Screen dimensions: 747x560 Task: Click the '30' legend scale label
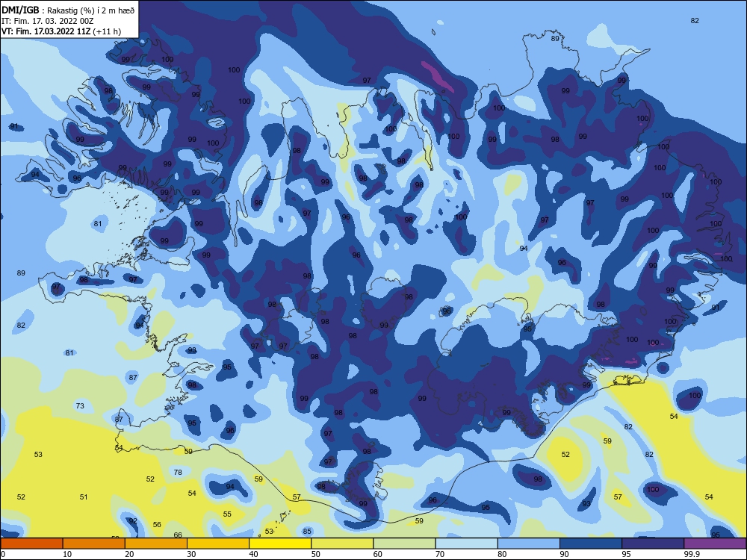coord(191,554)
